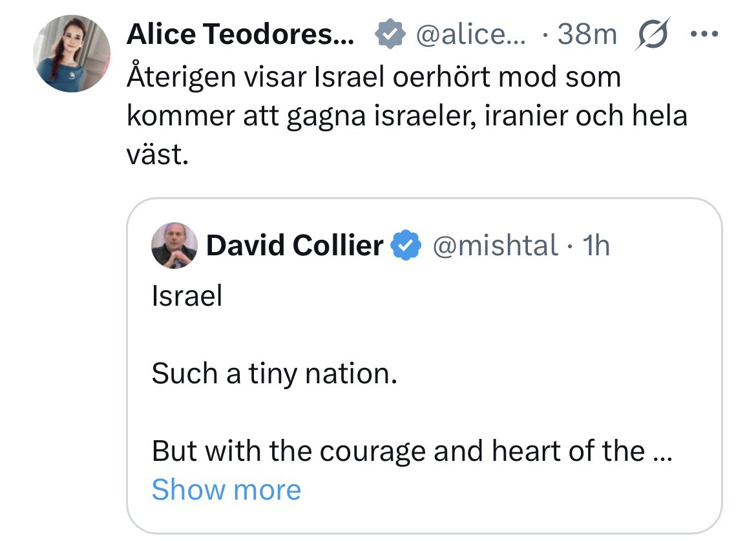
Task: Click the 38m timestamp
Action: pyautogui.click(x=586, y=35)
